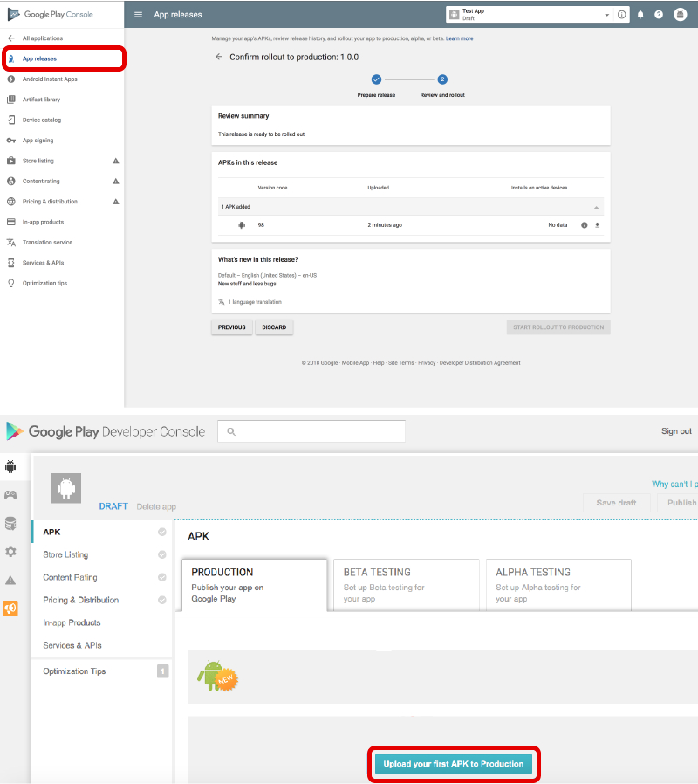Select the PRODUCTION tab
Screen dimensions: 698x784
pos(254,585)
